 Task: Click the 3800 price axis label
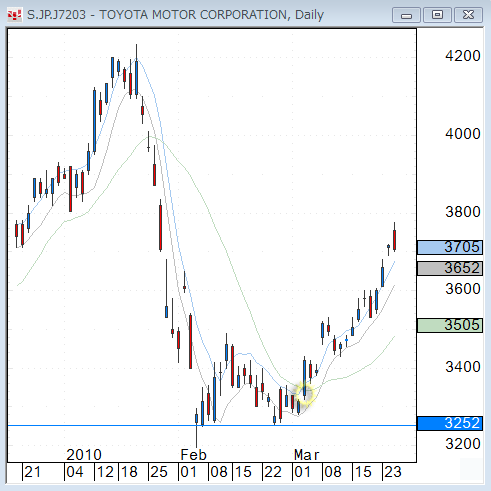click(463, 212)
